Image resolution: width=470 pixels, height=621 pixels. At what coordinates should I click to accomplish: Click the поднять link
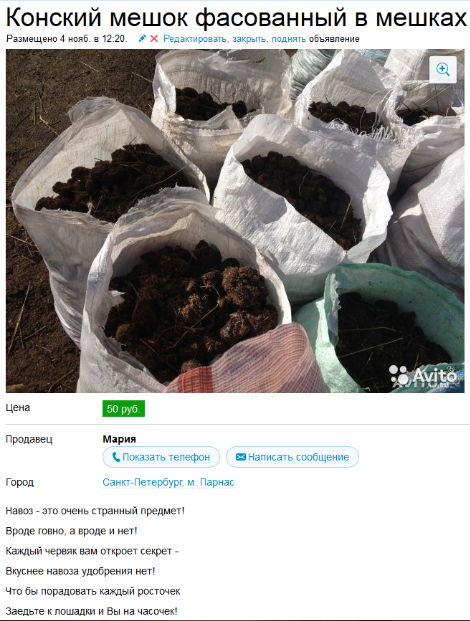pos(289,39)
